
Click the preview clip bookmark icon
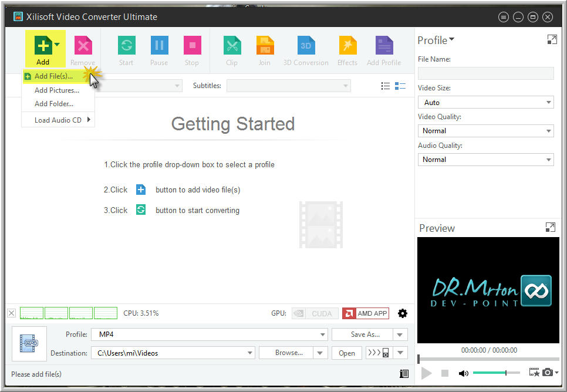(534, 372)
